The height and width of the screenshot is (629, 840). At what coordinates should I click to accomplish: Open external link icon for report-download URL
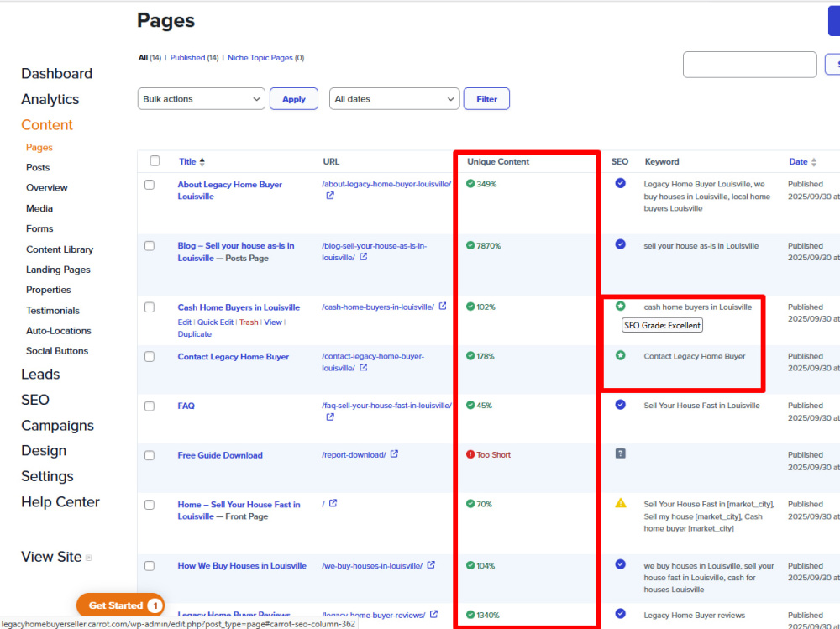click(x=394, y=453)
